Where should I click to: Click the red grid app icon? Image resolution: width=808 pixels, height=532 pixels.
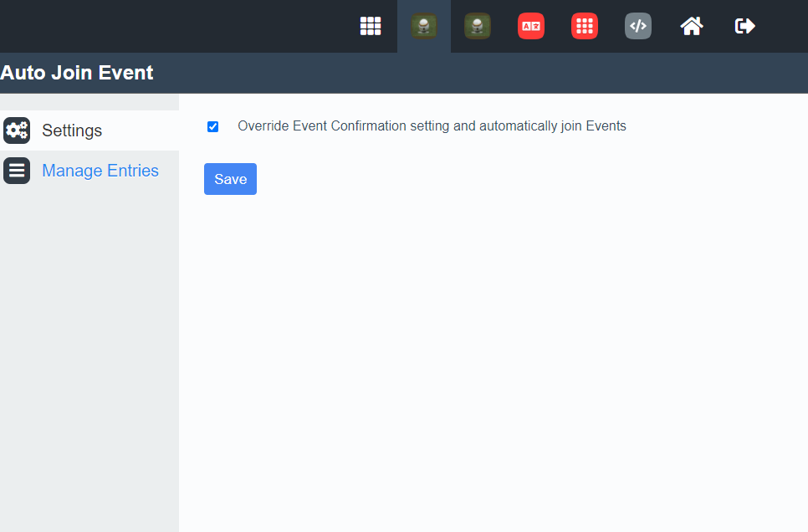(x=585, y=26)
